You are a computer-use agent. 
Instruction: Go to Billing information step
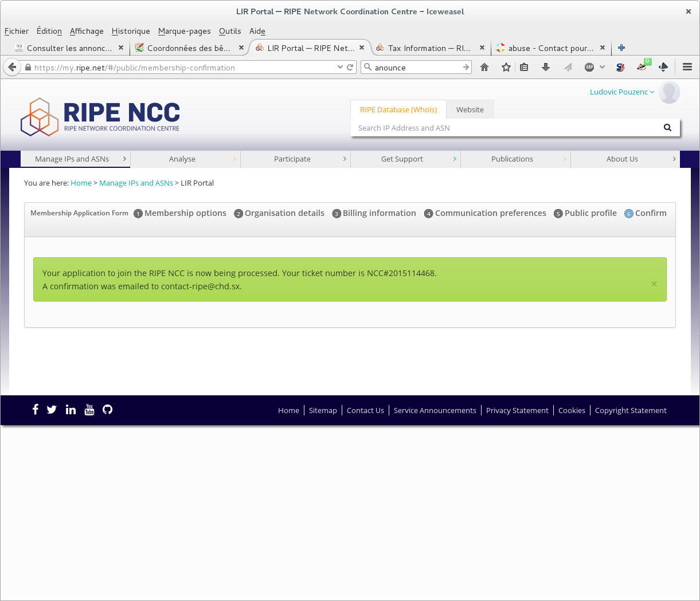pyautogui.click(x=374, y=213)
